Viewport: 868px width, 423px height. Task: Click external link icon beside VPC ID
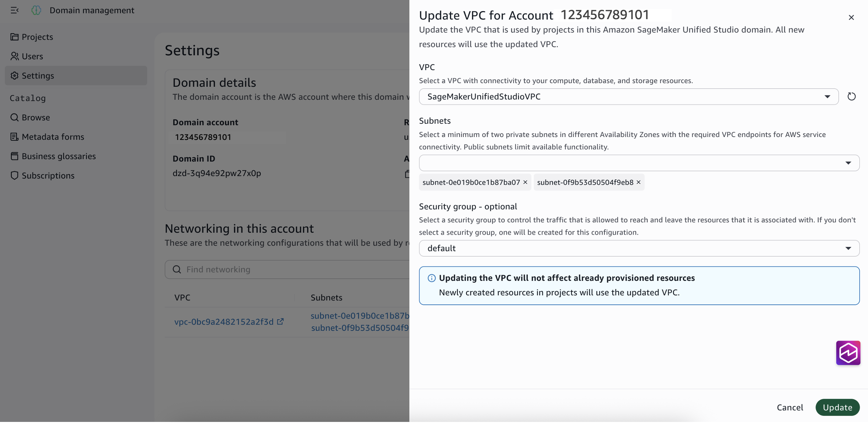click(280, 322)
